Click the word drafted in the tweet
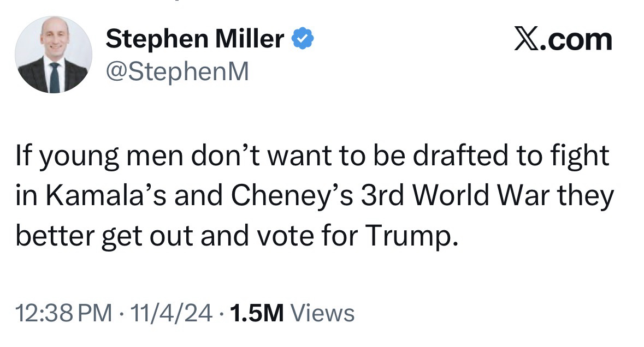Screen dimensions: 644x347 [458, 156]
